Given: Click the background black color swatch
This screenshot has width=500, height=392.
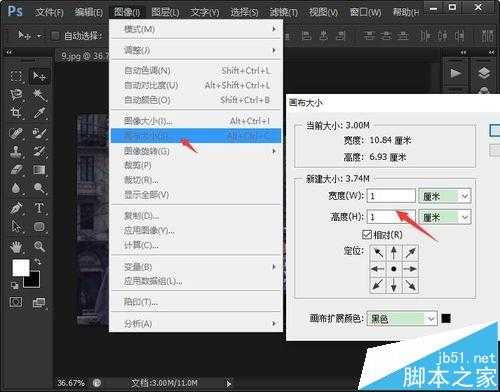Looking at the screenshot, I should pyautogui.click(x=33, y=282).
